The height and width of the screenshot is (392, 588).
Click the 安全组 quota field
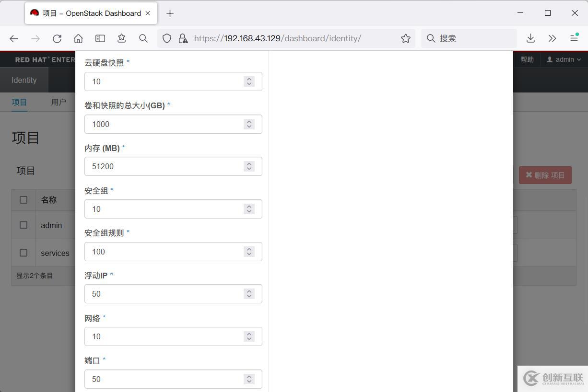pyautogui.click(x=173, y=209)
